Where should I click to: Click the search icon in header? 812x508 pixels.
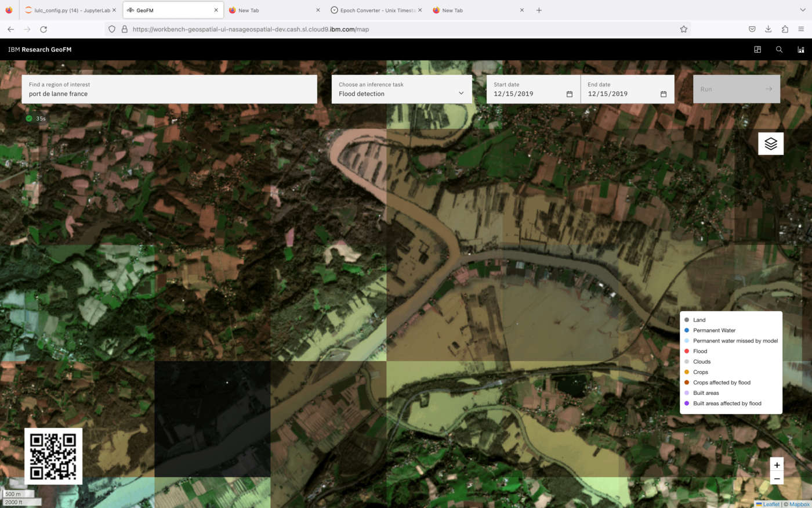click(779, 49)
